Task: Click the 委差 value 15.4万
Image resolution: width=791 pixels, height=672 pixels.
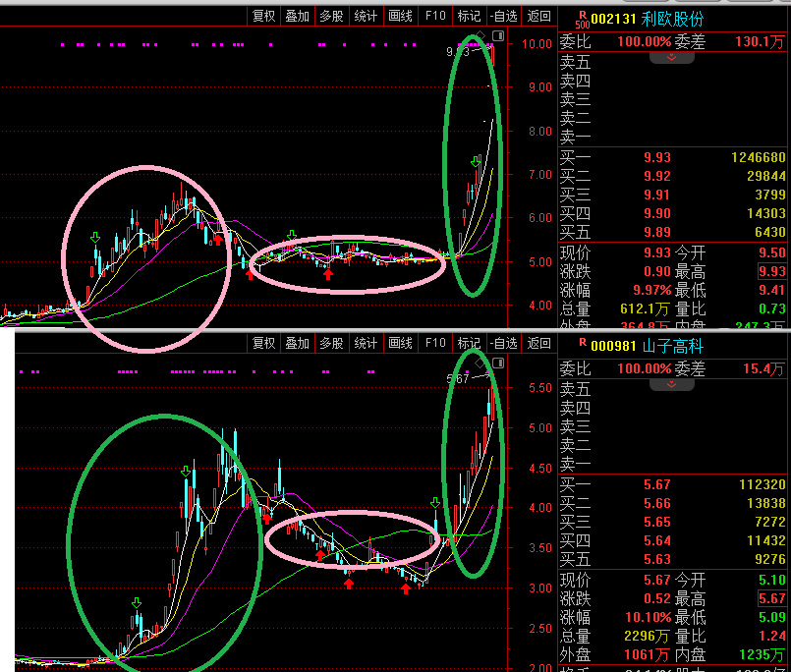Action: [763, 368]
